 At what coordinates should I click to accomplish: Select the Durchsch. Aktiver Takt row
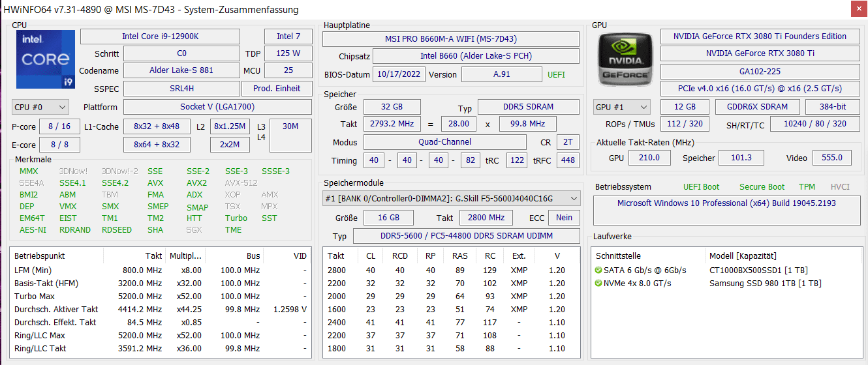point(161,309)
